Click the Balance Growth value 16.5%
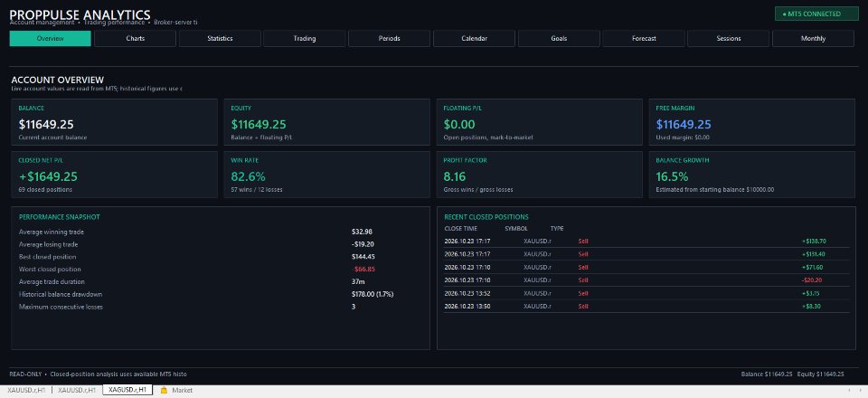 coord(672,176)
